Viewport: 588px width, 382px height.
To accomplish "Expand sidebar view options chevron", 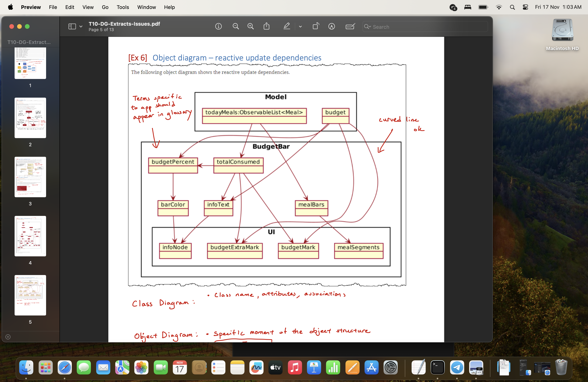I will pos(81,26).
